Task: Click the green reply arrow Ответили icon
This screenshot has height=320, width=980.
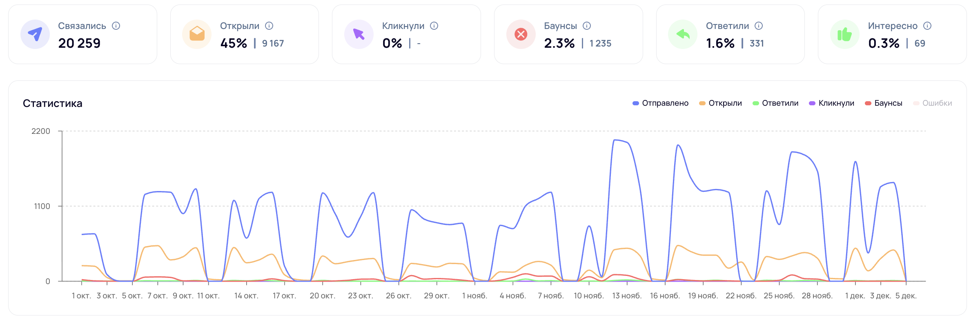Action: click(x=683, y=34)
